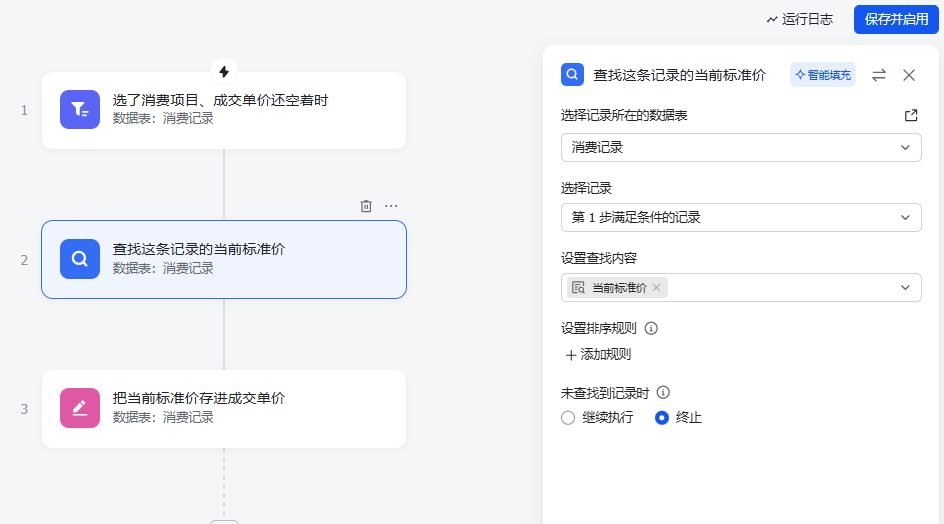Delete step 2 with the trash icon

[366, 206]
